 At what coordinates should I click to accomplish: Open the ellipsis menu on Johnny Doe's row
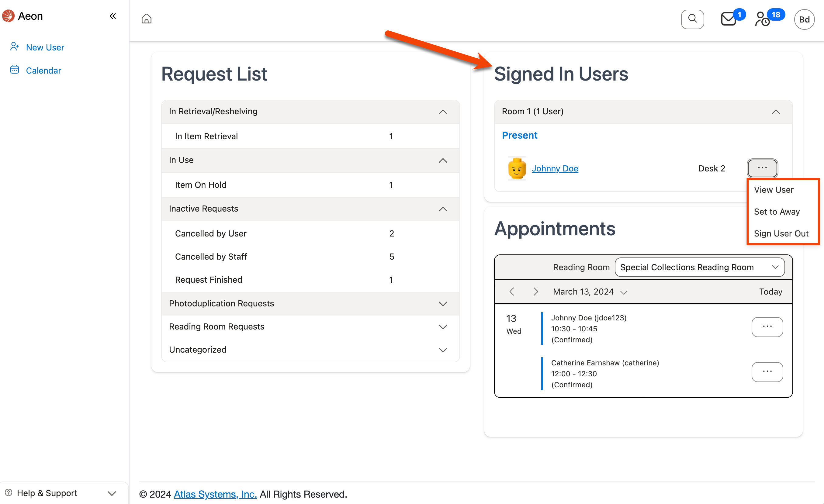[763, 168]
